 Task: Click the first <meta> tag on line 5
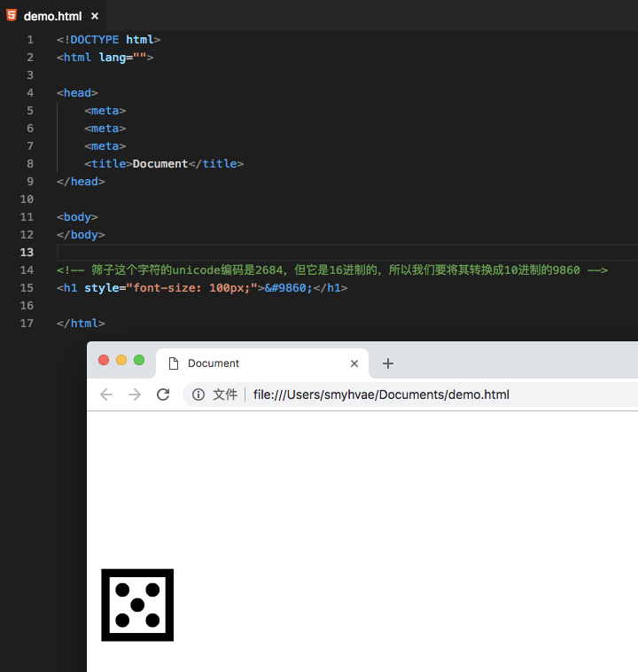pos(105,111)
